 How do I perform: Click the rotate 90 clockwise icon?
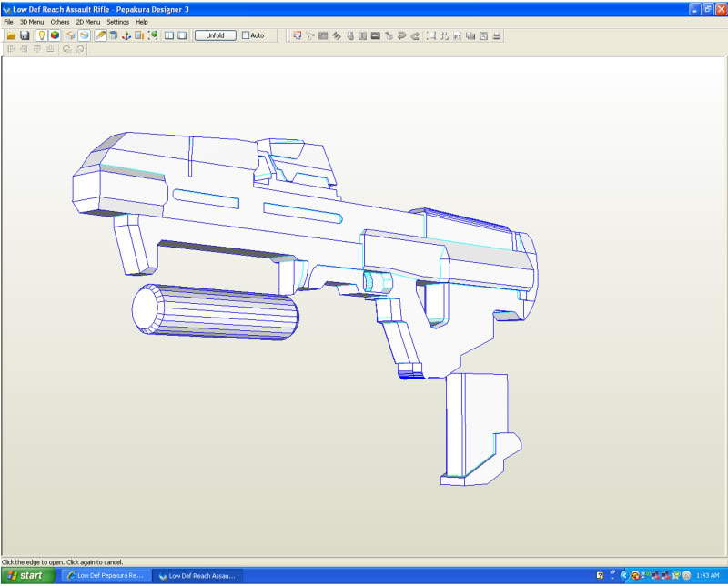(80, 49)
